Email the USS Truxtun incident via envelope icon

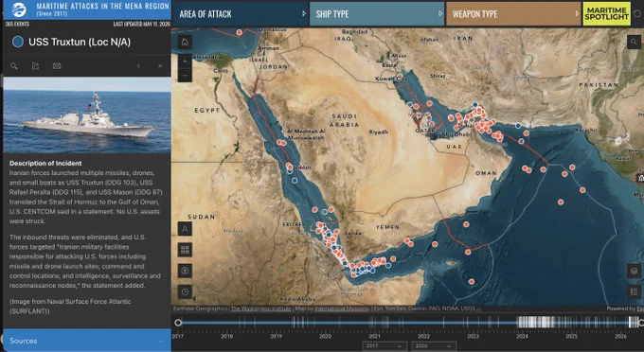pyautogui.click(x=57, y=66)
